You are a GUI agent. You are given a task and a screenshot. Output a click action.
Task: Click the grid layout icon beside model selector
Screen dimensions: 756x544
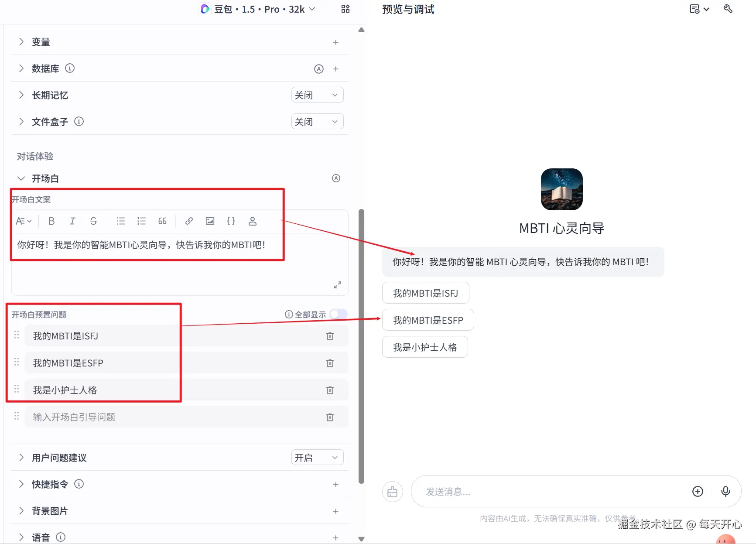pos(346,9)
